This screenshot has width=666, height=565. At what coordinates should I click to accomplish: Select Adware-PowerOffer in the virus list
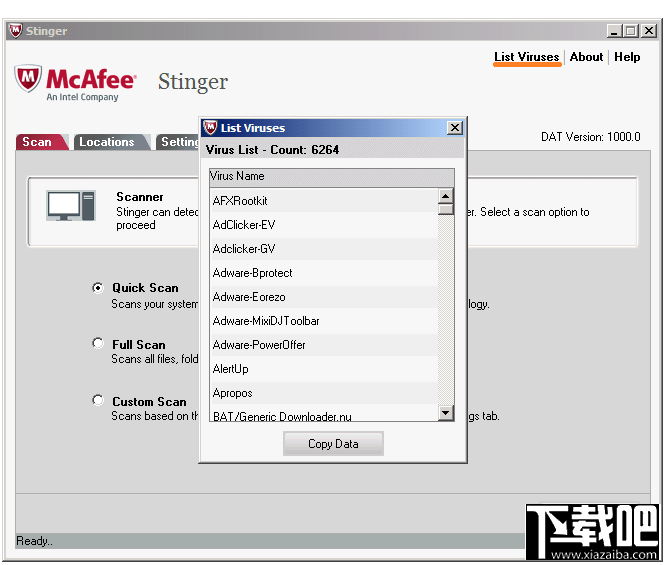tap(324, 345)
